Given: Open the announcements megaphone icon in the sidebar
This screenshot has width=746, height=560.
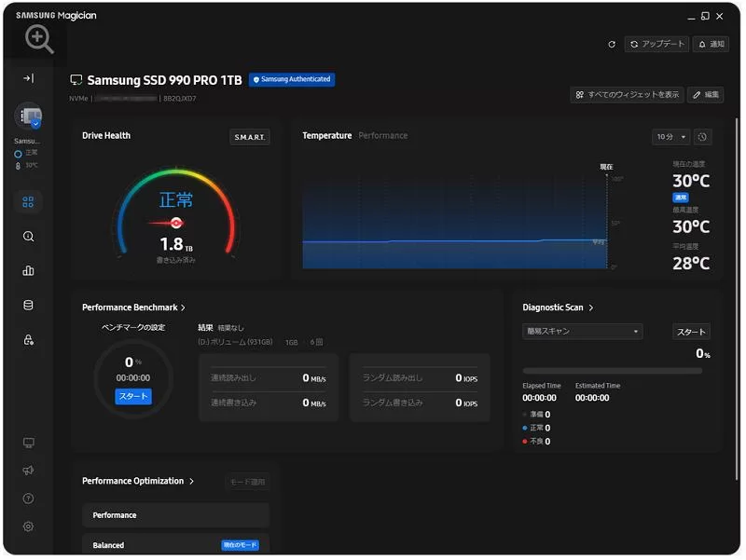Looking at the screenshot, I should (x=28, y=471).
